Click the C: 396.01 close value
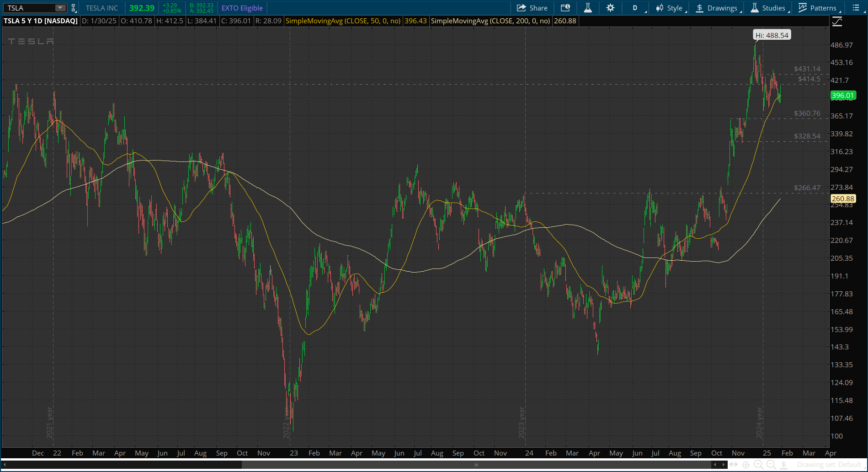 pyautogui.click(x=236, y=21)
